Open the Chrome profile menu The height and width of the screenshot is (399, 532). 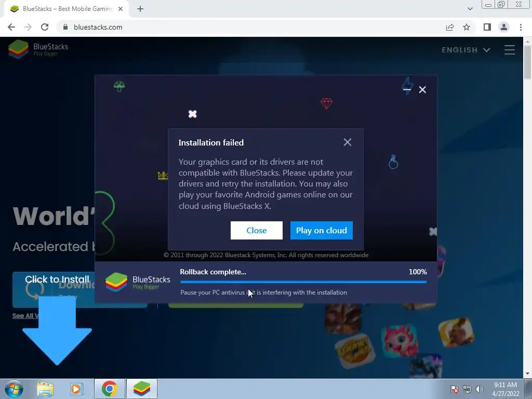pyautogui.click(x=504, y=27)
